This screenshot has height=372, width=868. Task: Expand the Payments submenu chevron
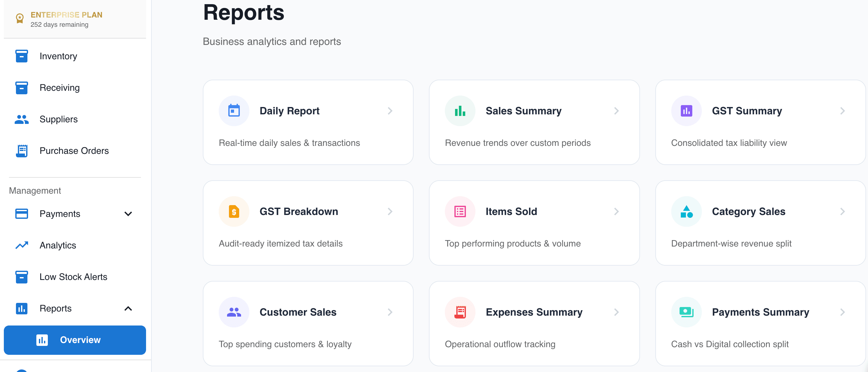pyautogui.click(x=128, y=214)
